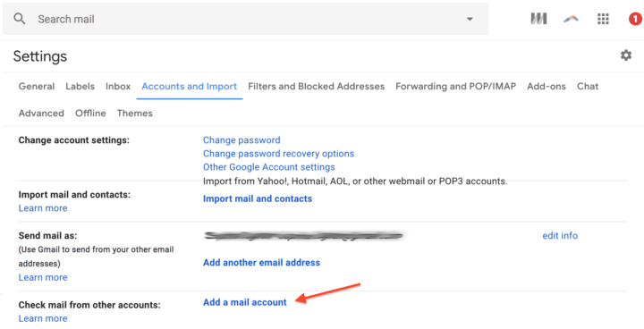Click the striped M extension icon
The height and width of the screenshot is (329, 644).
click(538, 19)
